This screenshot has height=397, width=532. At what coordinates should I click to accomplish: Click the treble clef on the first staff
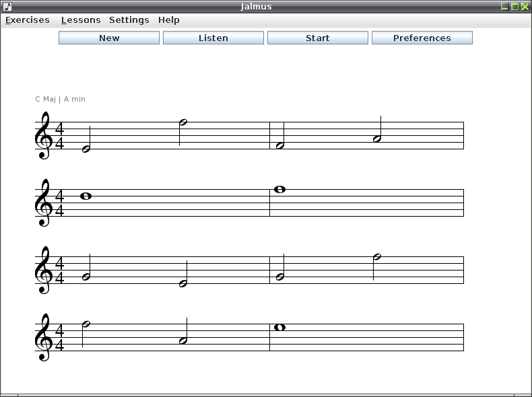click(x=44, y=135)
